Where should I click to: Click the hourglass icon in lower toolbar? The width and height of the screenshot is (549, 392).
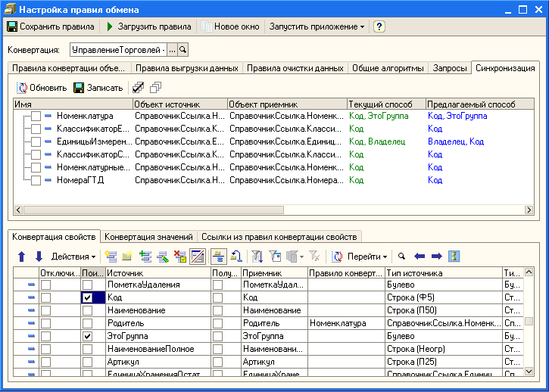[x=454, y=257]
